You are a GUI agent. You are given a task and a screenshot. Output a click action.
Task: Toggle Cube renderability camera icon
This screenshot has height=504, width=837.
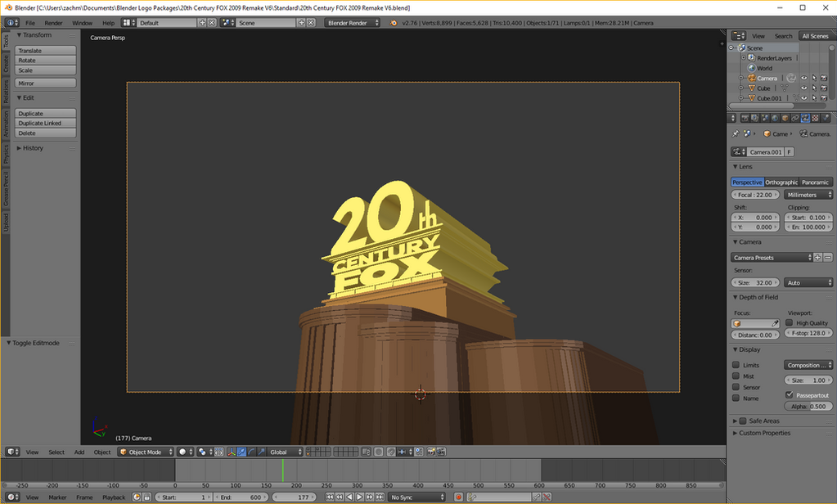coord(824,88)
